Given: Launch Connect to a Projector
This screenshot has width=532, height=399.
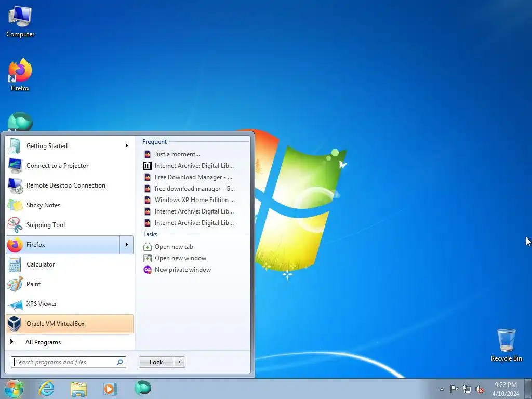Looking at the screenshot, I should pos(70,166).
